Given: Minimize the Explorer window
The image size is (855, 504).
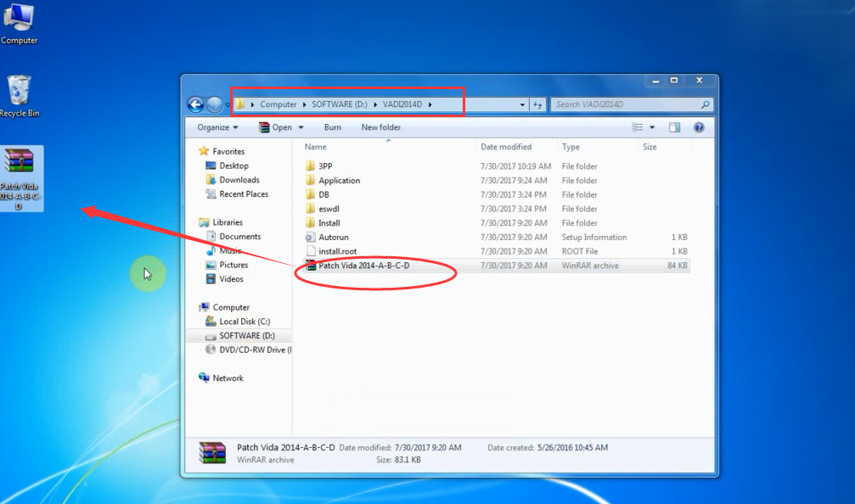Looking at the screenshot, I should [656, 81].
